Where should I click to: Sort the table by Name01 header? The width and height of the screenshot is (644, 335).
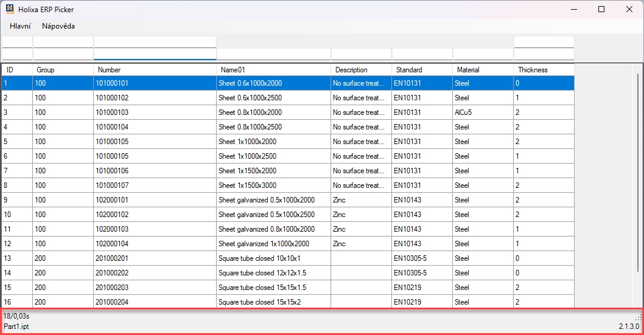[273, 70]
